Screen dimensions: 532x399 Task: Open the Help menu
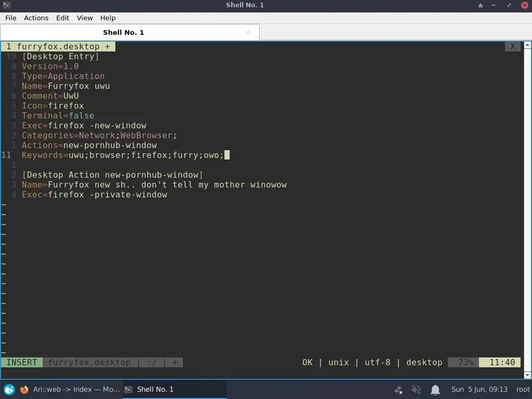pyautogui.click(x=108, y=18)
